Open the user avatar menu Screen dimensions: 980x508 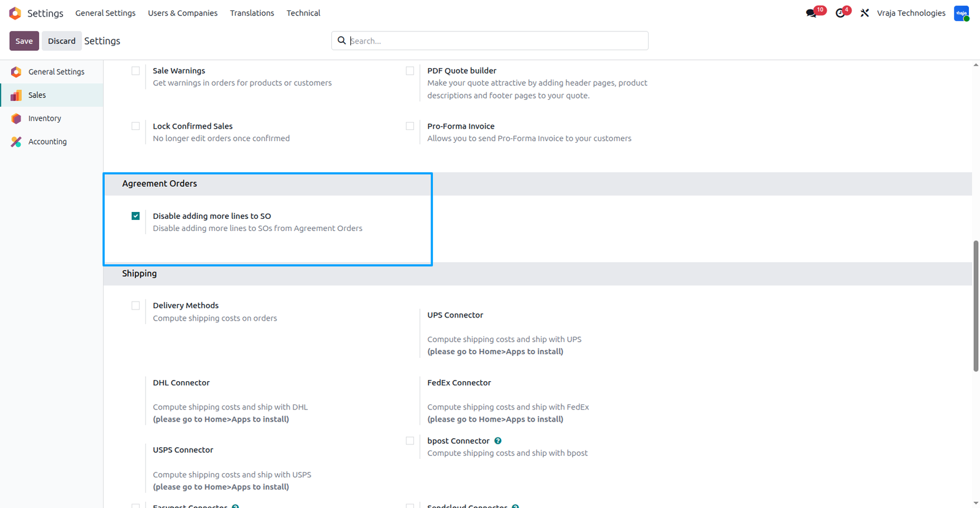[962, 13]
